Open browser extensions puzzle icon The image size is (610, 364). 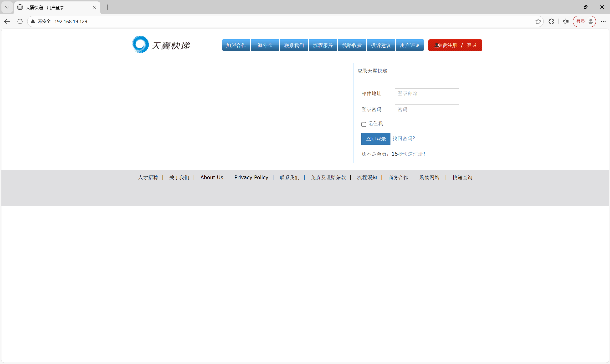coord(551,22)
